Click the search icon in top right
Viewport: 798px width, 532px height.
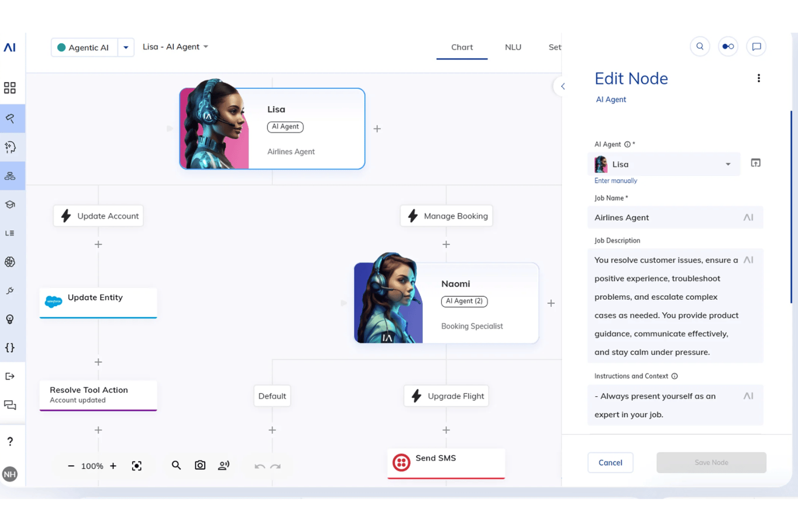pyautogui.click(x=700, y=46)
